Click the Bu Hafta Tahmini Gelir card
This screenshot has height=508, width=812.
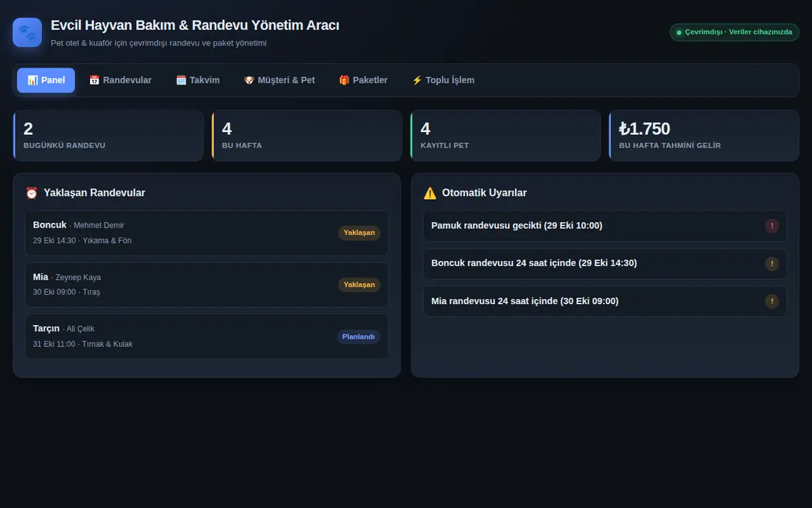pos(704,135)
